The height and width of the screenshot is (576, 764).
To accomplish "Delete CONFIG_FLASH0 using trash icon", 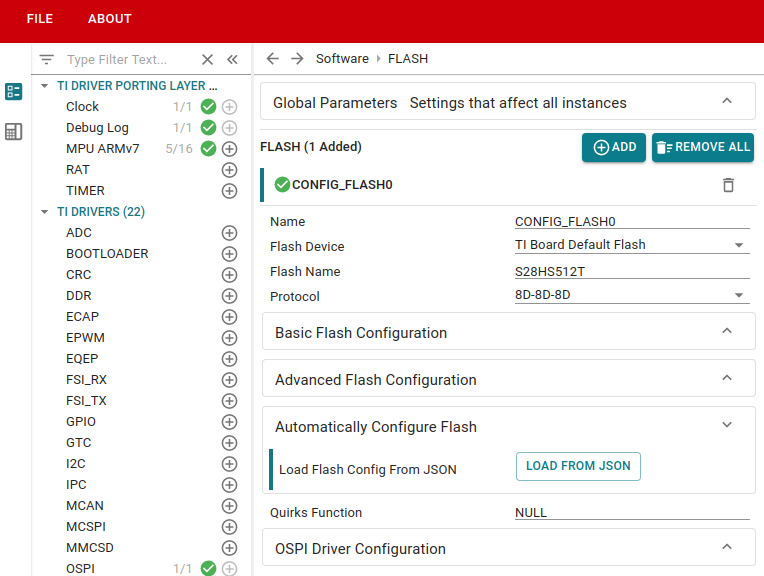I will [x=728, y=185].
